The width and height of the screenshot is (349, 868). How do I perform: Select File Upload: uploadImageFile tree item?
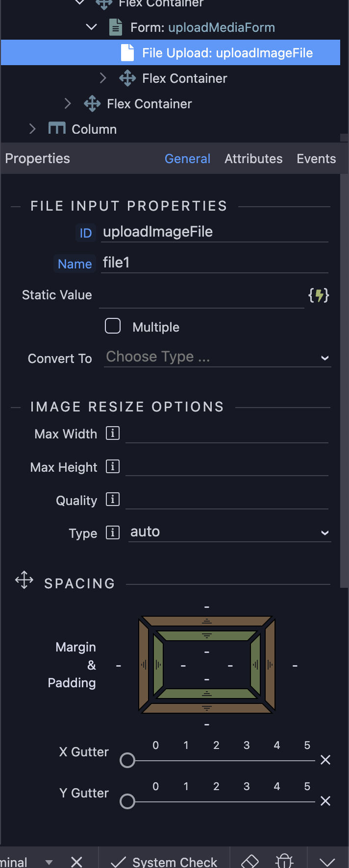[227, 53]
